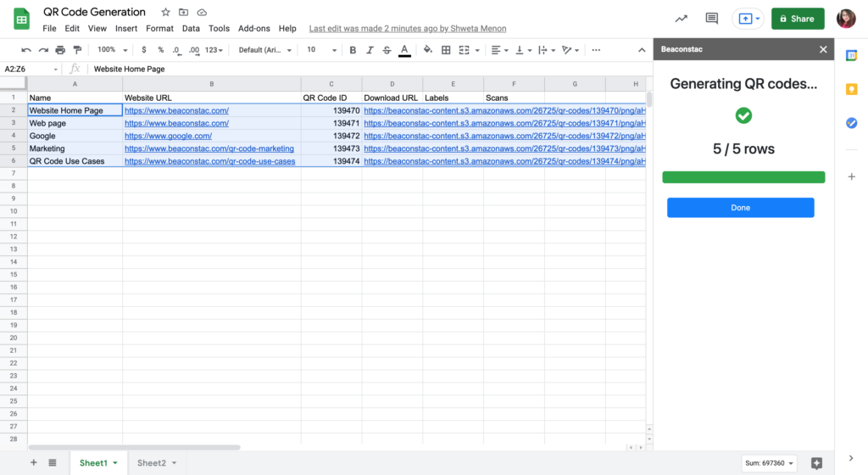This screenshot has width=868, height=475.
Task: Get add-ons with plus icon
Action: 851,176
